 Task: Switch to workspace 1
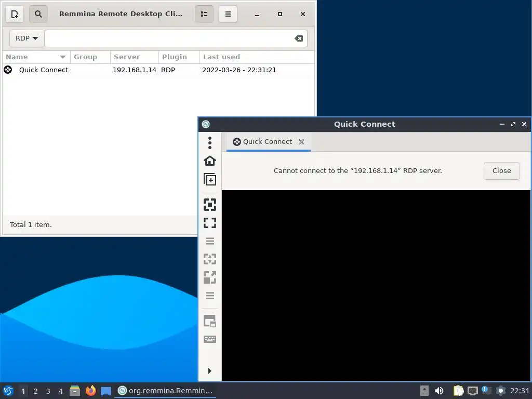(23, 391)
